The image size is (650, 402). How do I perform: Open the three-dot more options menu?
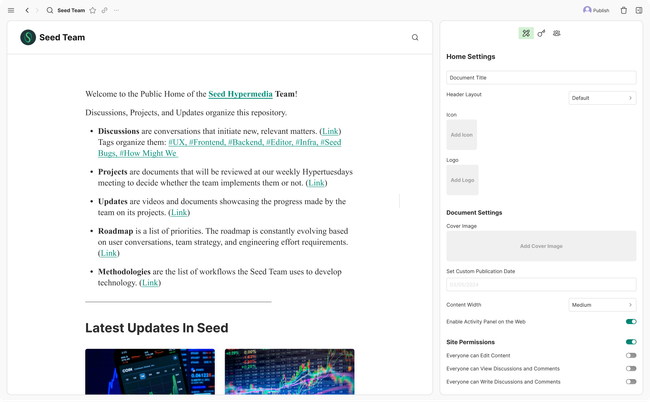117,10
